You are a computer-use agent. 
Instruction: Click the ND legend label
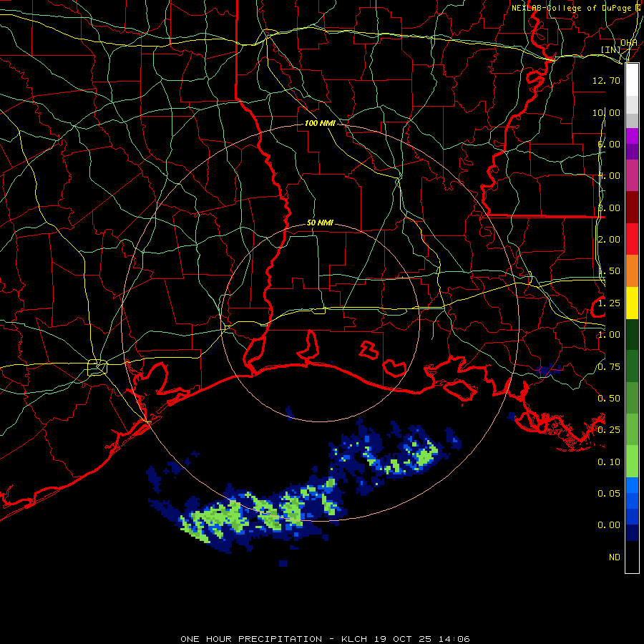615,557
